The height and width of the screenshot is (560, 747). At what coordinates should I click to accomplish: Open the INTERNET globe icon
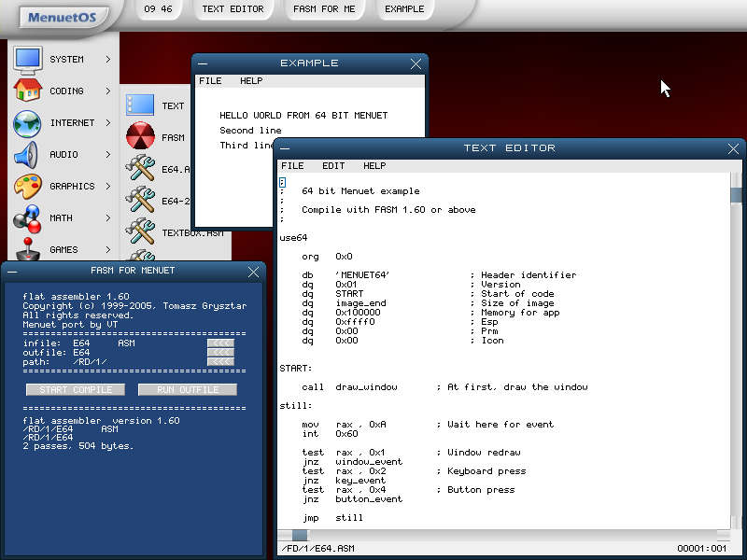(x=28, y=123)
